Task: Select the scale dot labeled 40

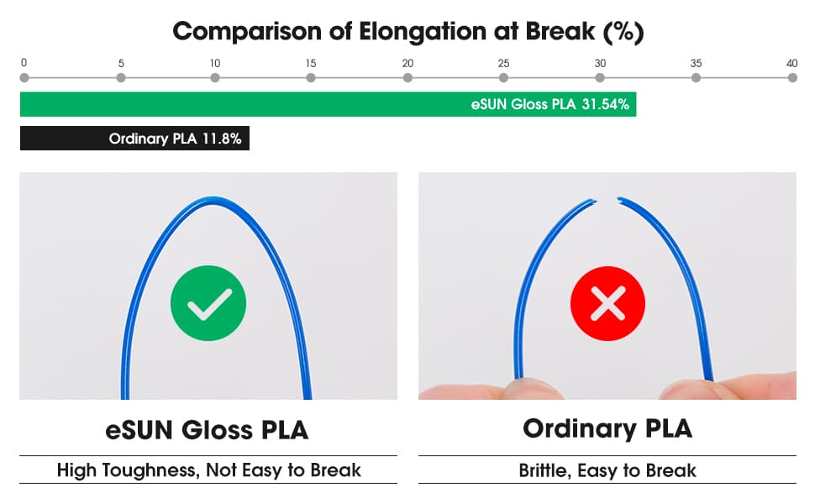Action: click(x=792, y=78)
